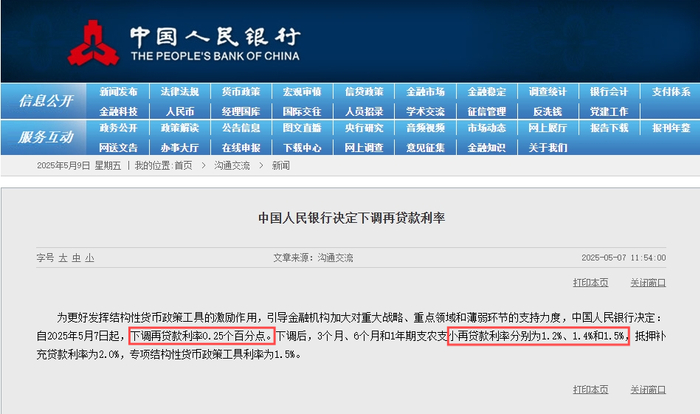Select 小 font size option
The width and height of the screenshot is (700, 414).
point(90,258)
